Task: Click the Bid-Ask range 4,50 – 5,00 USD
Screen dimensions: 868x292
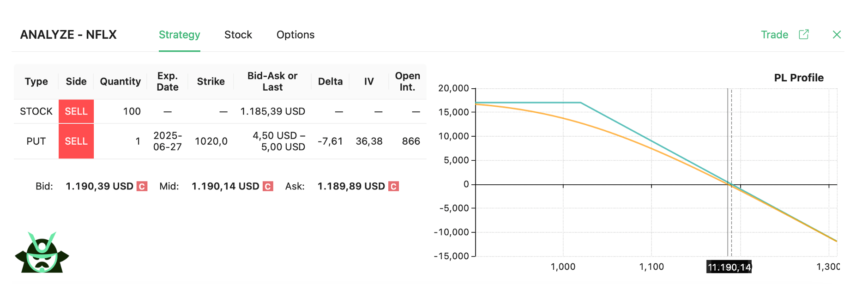Action: click(279, 141)
